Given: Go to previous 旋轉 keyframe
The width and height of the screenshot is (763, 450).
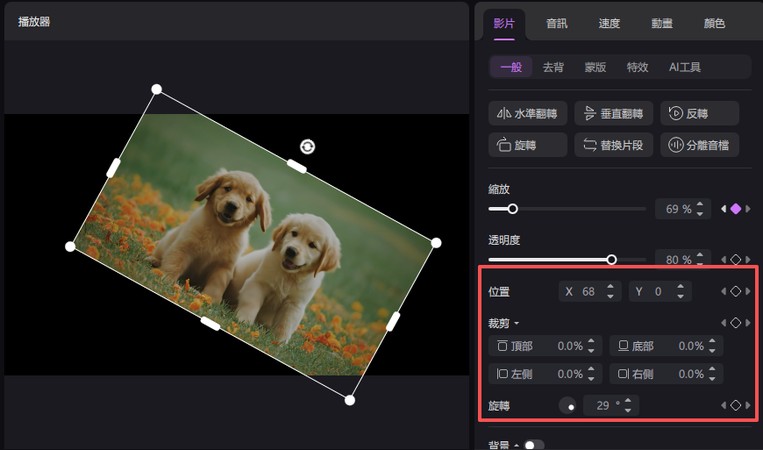Looking at the screenshot, I should coord(724,405).
